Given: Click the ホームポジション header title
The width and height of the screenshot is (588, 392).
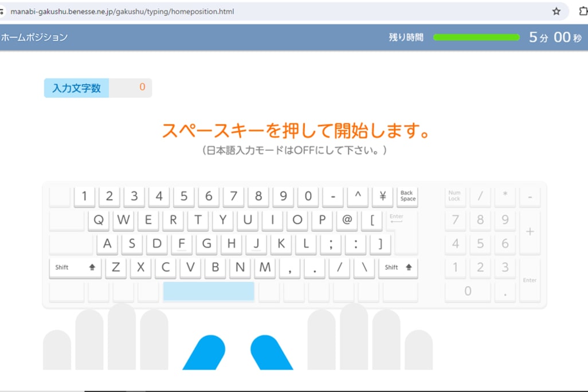Looking at the screenshot, I should pos(34,37).
